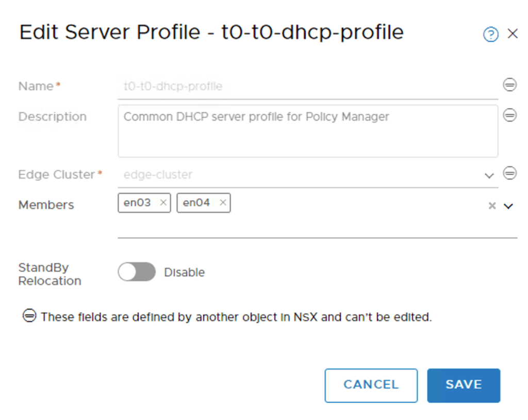Close the Edit Server Profile dialog

pos(513,34)
